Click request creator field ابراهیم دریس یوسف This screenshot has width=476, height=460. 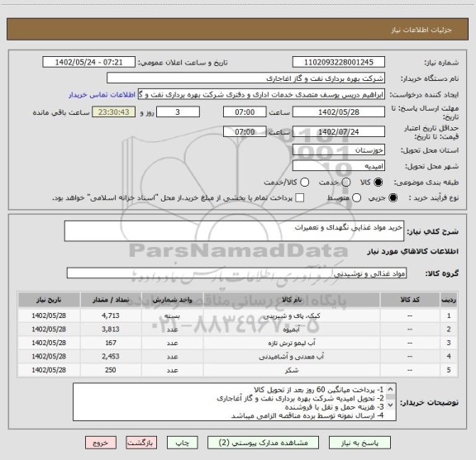261,94
